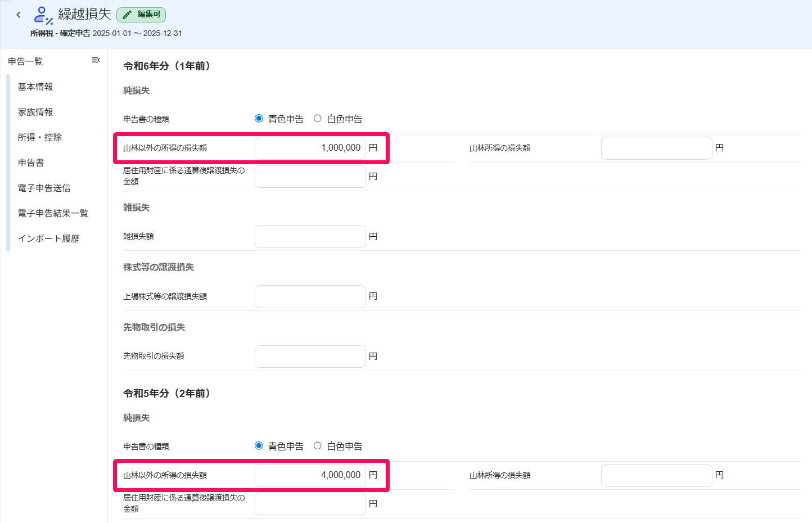Click 上場株式等の譲渡損失額 input field
The image size is (812, 523).
[310, 296]
